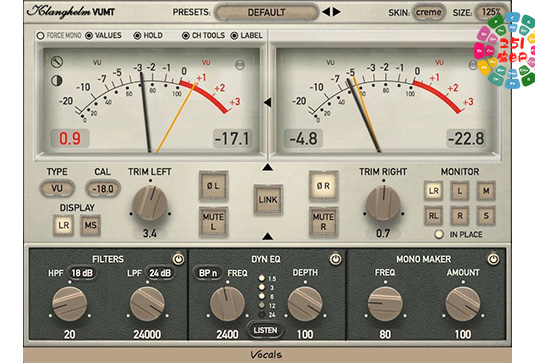Click the contrast half-circle icon in left meter
Screen dimensions: 535x363
(57, 81)
